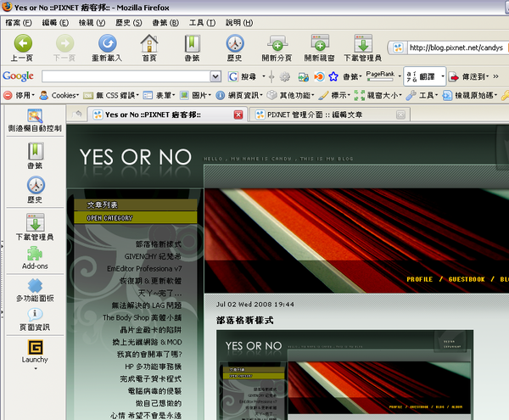Image resolution: width=509 pixels, height=420 pixels.
Task: Open the article GIVENCHY 紀梵希
Action: pyautogui.click(x=153, y=256)
